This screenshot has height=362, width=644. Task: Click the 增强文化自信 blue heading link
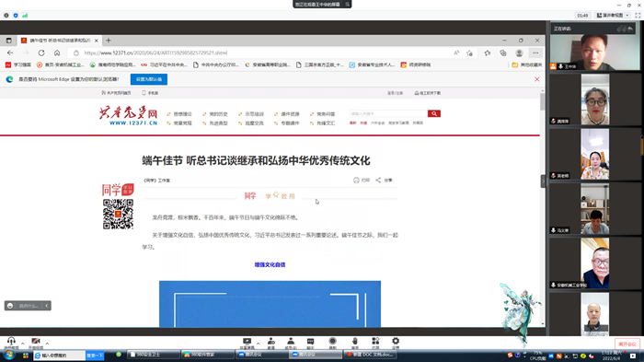pyautogui.click(x=270, y=264)
